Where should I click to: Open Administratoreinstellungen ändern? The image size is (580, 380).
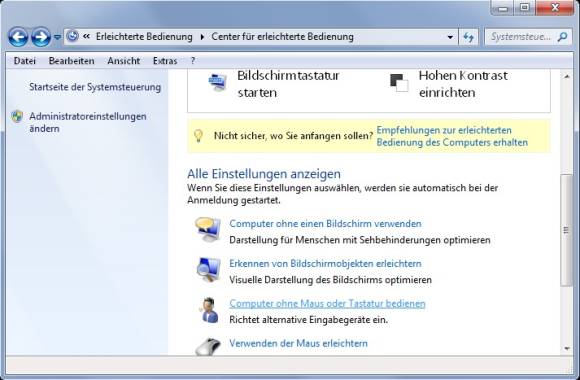click(x=88, y=122)
